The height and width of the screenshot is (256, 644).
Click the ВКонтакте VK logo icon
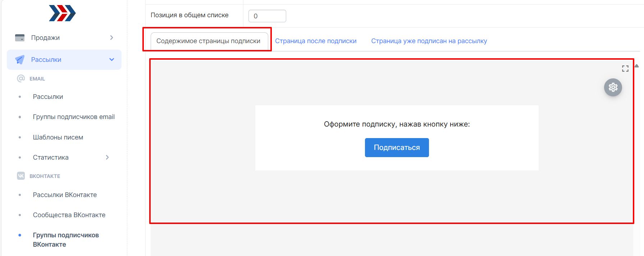coord(21,176)
